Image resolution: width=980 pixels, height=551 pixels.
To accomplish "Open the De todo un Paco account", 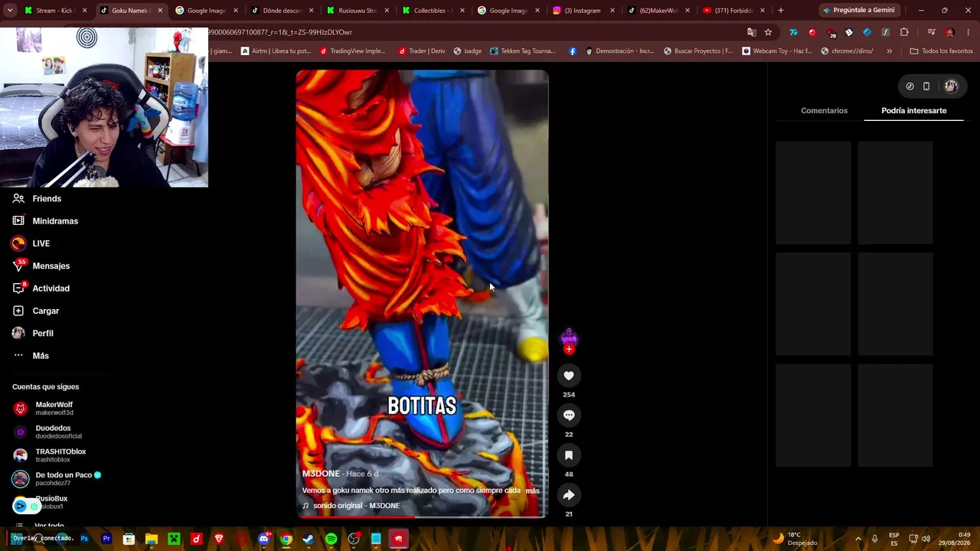I will tap(57, 479).
